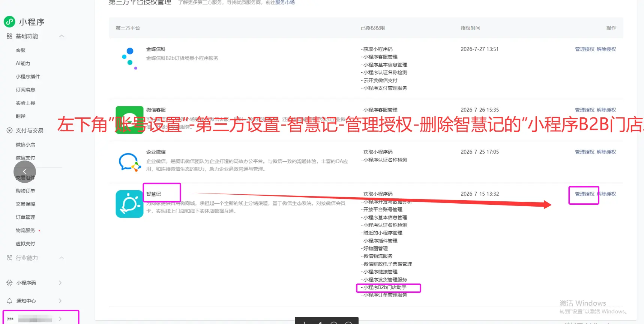Click 解除授权 for 企业微信
Image resolution: width=644 pixels, height=324 pixels.
coord(606,152)
